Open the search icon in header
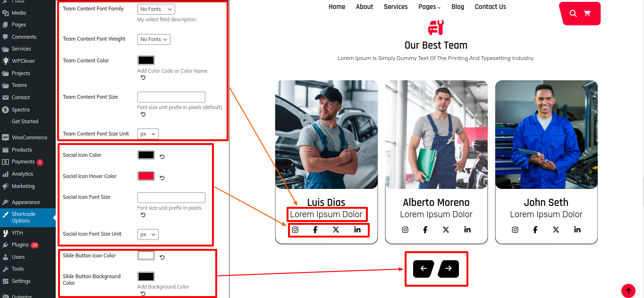 pos(573,13)
